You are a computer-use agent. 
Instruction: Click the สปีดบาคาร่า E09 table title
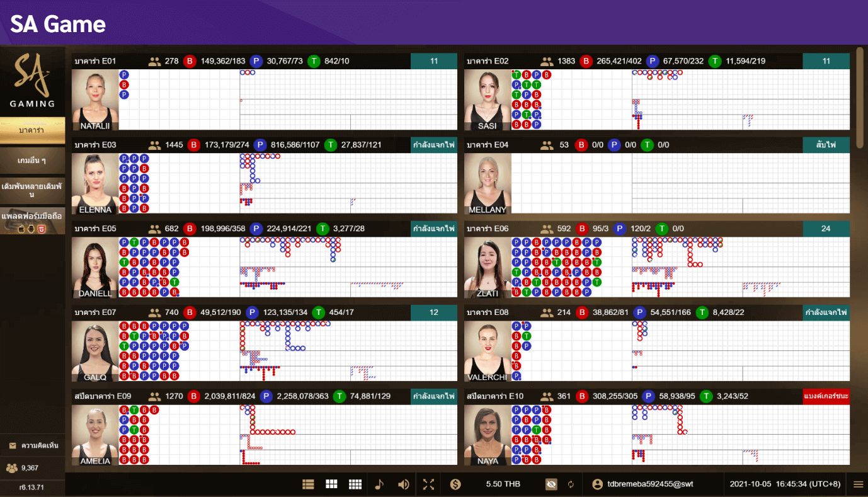[x=103, y=396]
